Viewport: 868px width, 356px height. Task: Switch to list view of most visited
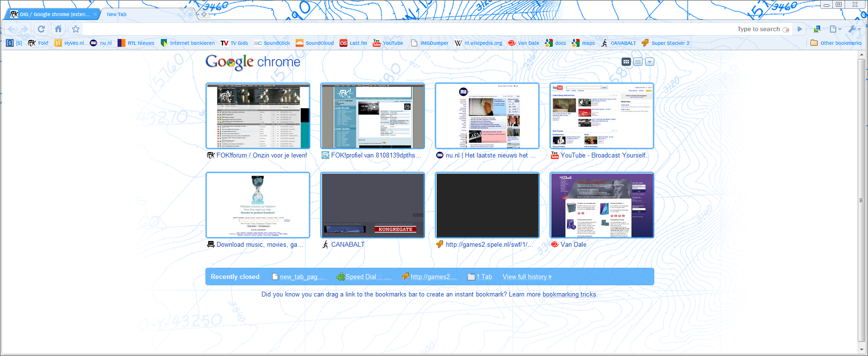tap(638, 62)
